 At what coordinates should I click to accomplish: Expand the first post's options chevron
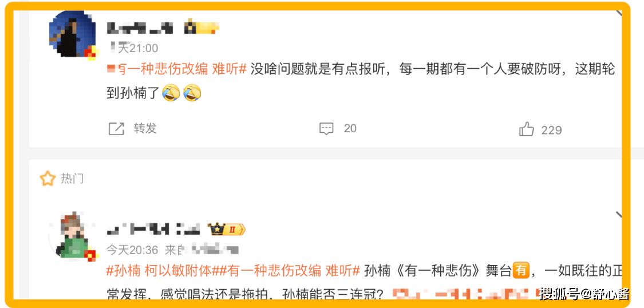tap(620, 13)
